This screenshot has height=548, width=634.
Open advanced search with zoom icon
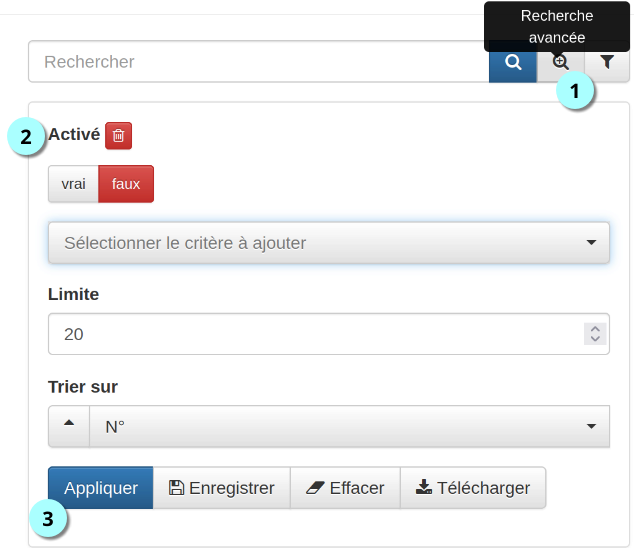tap(561, 62)
